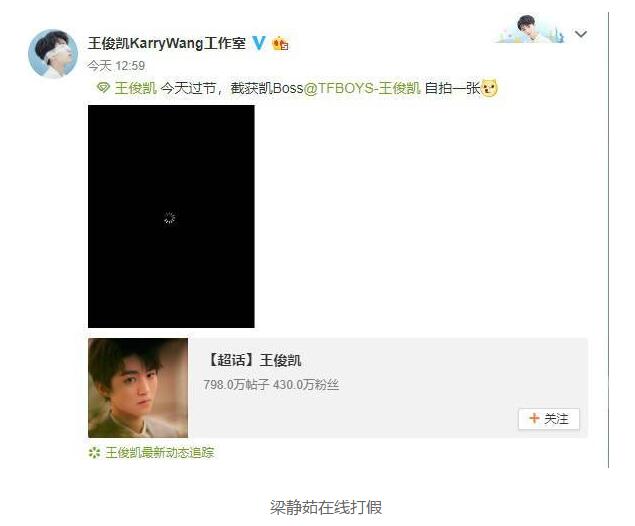Click the green diamond super-topic icon

point(103,87)
